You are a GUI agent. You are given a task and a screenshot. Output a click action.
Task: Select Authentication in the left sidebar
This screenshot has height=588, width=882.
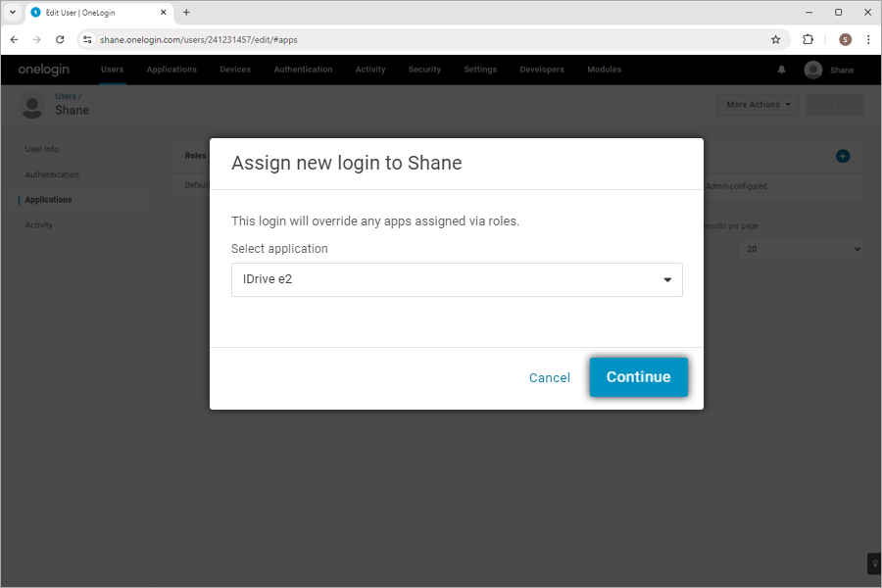click(x=52, y=174)
